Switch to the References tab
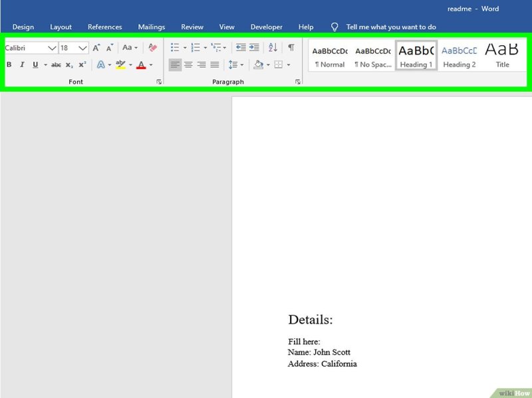Viewport: 532px width, 398px height. pos(105,27)
